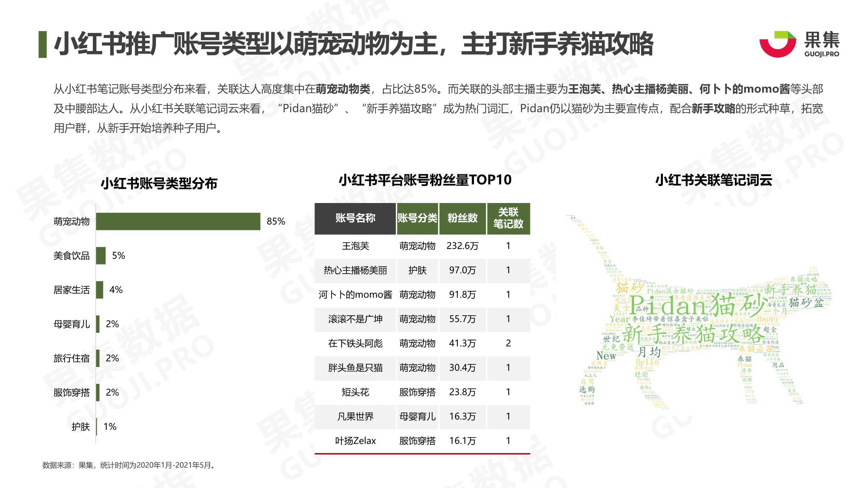
Task: Click the 4% data label
Action: point(116,290)
